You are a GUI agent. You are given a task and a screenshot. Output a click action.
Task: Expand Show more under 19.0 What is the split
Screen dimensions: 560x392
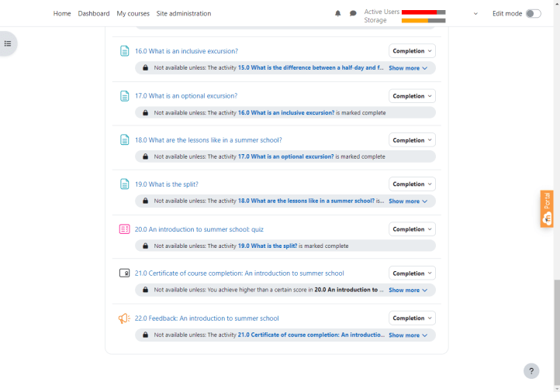pyautogui.click(x=408, y=201)
